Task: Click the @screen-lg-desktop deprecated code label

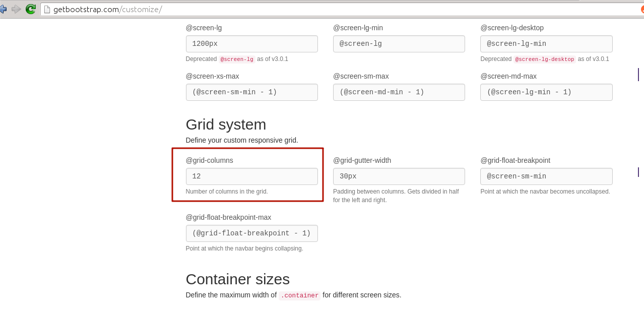Action: (544, 59)
